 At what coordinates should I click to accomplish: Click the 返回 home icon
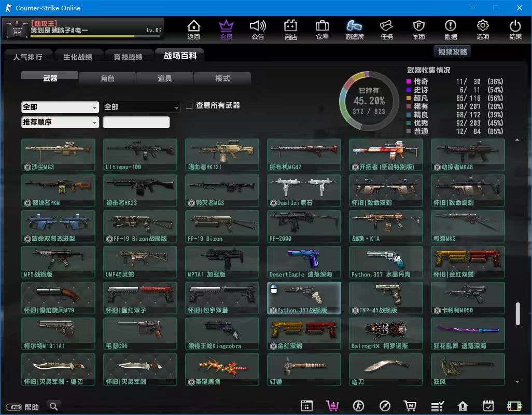[x=194, y=30]
